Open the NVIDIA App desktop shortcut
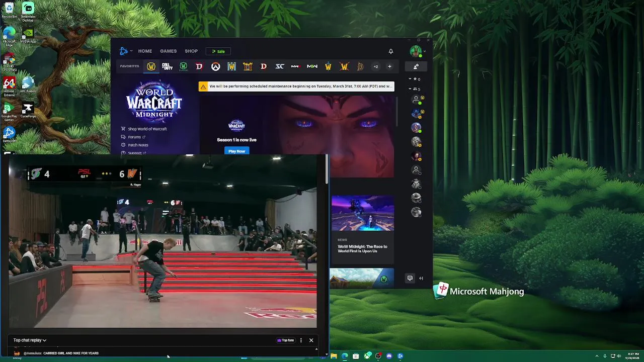The height and width of the screenshot is (362, 644). pyautogui.click(x=28, y=35)
